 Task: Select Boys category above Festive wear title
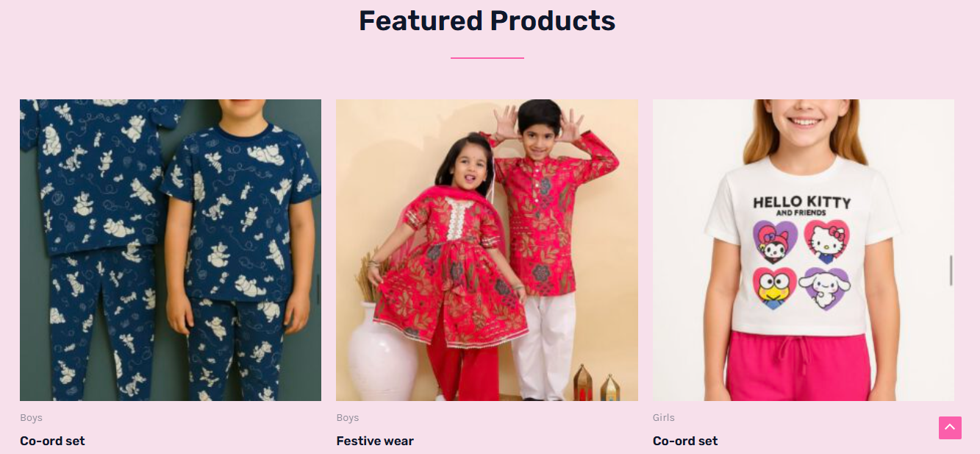348,418
